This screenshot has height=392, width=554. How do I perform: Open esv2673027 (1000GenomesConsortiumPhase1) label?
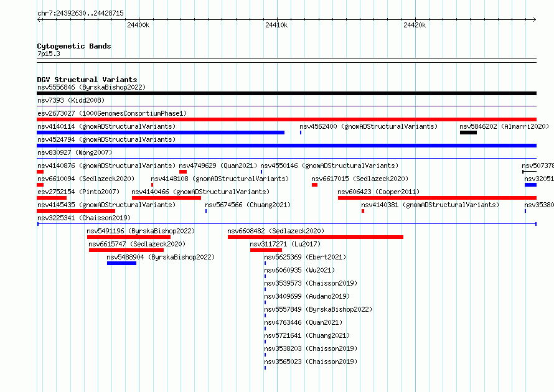(112, 113)
